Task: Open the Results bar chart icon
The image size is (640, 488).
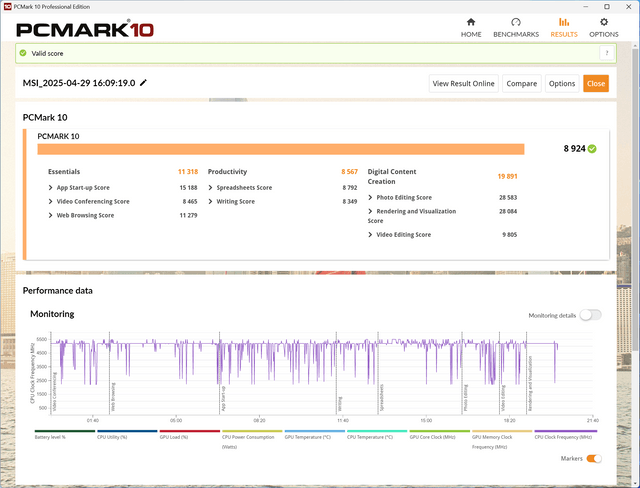Action: [564, 22]
